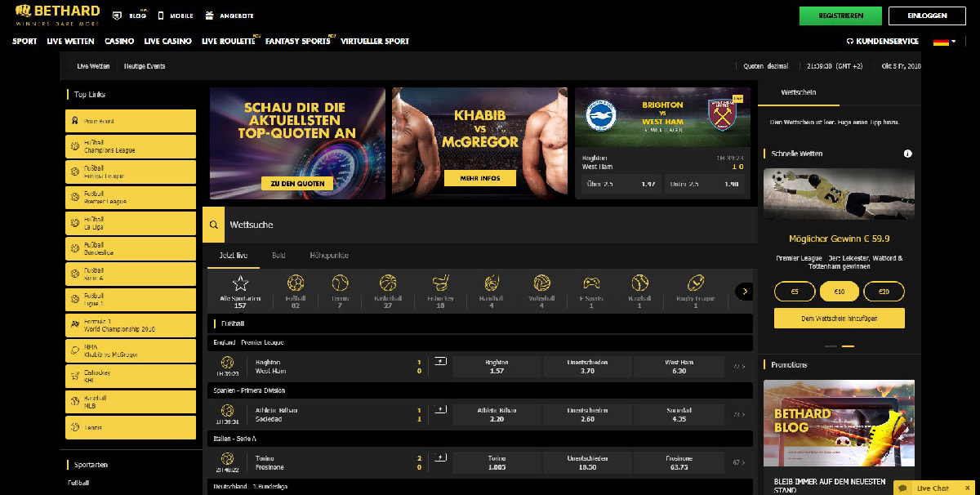980x495 pixels.
Task: Contact Kundenservice
Action: click(883, 41)
